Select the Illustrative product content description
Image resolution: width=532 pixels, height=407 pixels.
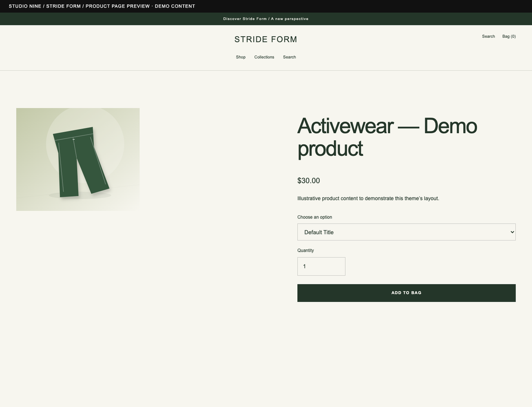point(368,198)
